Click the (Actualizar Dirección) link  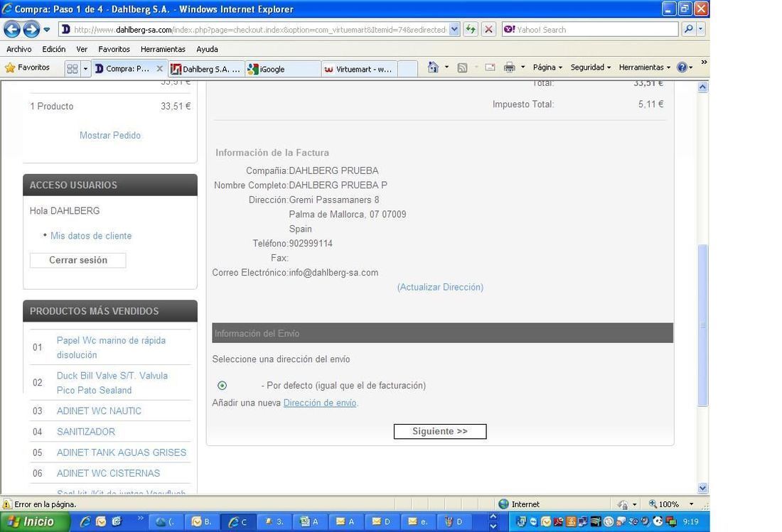coord(440,288)
